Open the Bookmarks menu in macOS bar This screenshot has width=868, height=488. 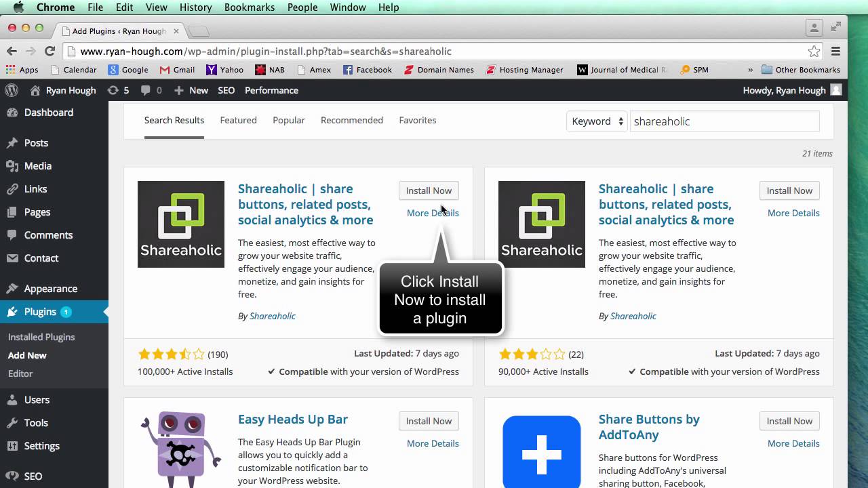click(x=250, y=7)
